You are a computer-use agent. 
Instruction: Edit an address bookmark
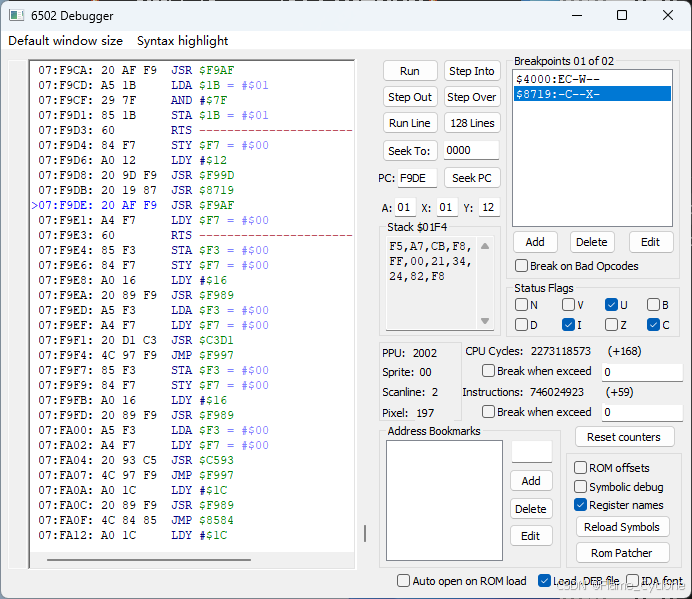point(531,536)
